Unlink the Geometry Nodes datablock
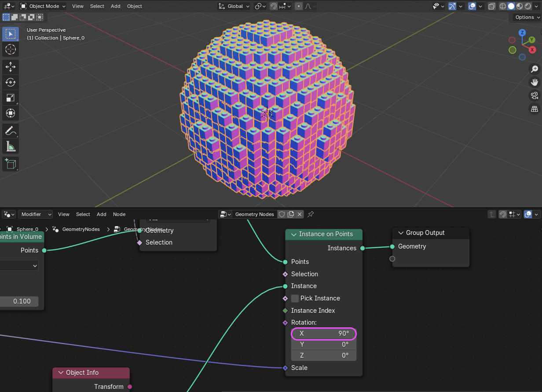The image size is (542, 392). 300,214
